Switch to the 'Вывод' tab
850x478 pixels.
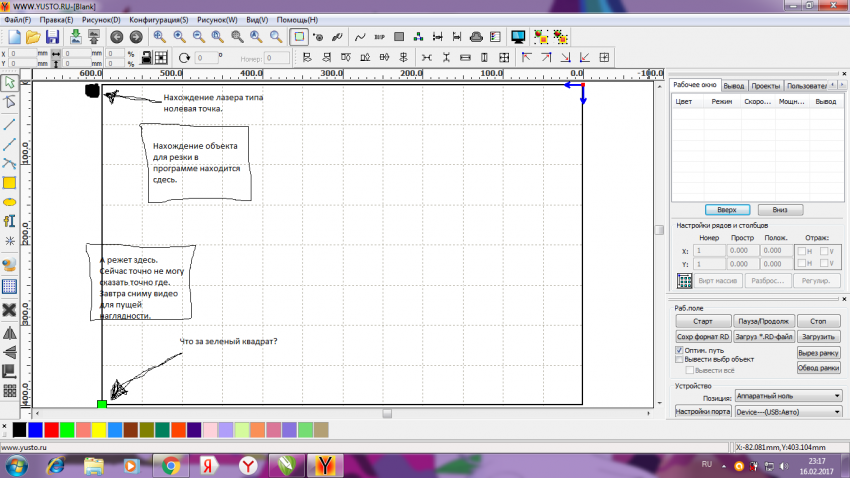733,86
